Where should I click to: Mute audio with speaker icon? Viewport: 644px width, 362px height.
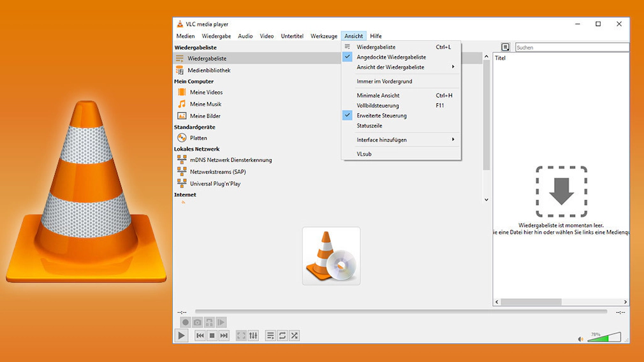coord(580,339)
